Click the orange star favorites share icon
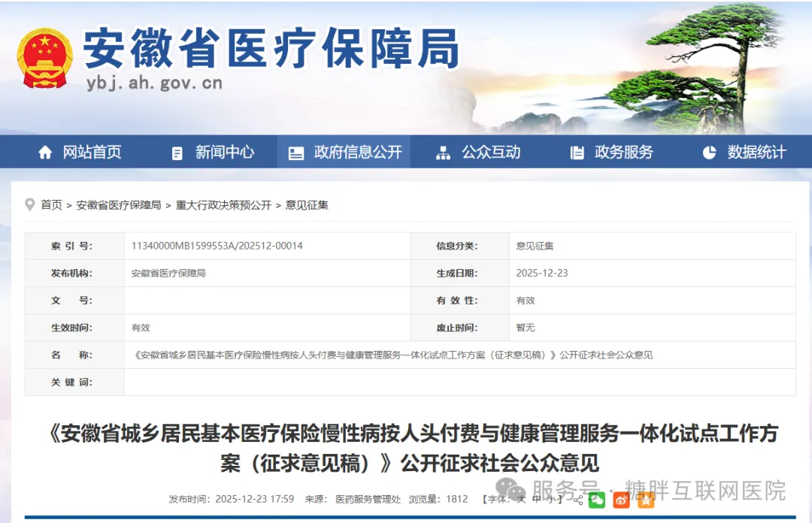 point(646,500)
